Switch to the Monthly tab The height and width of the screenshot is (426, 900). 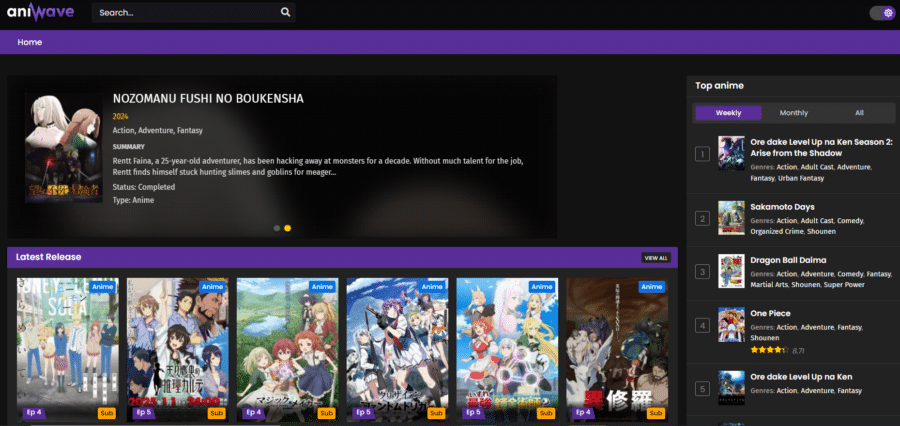[x=794, y=113]
